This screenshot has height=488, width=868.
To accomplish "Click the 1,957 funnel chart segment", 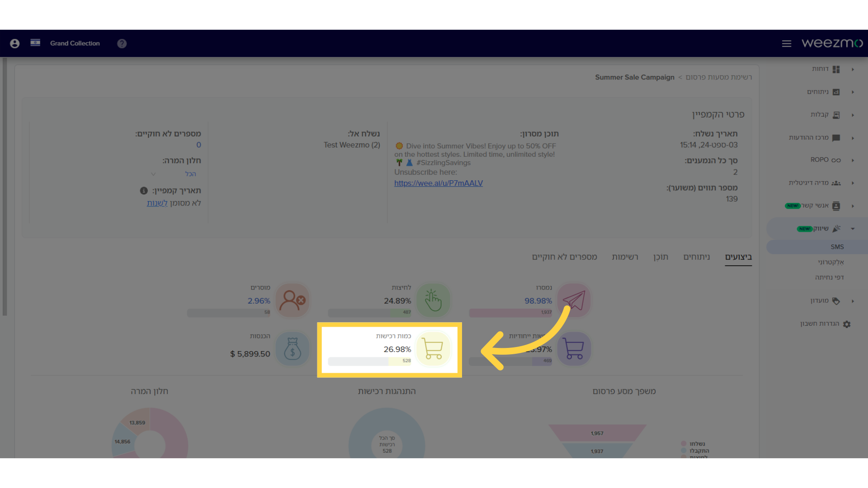I will (597, 433).
